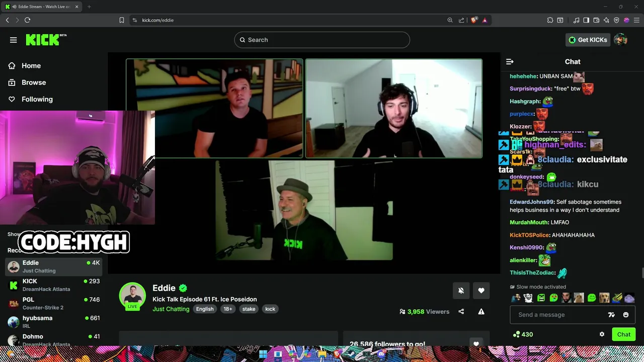
Task: Click the 430 channel points indicator
Action: point(523,334)
